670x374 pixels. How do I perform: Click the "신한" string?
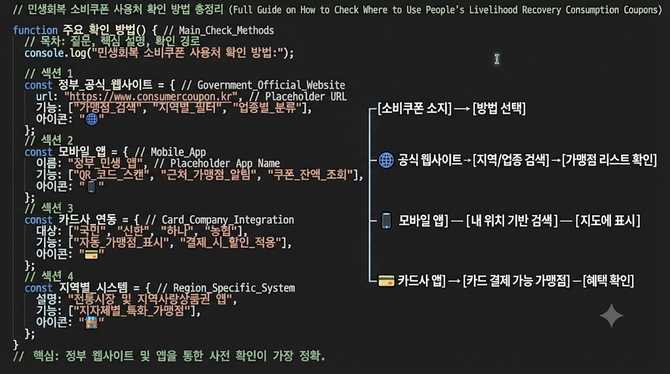[134, 231]
